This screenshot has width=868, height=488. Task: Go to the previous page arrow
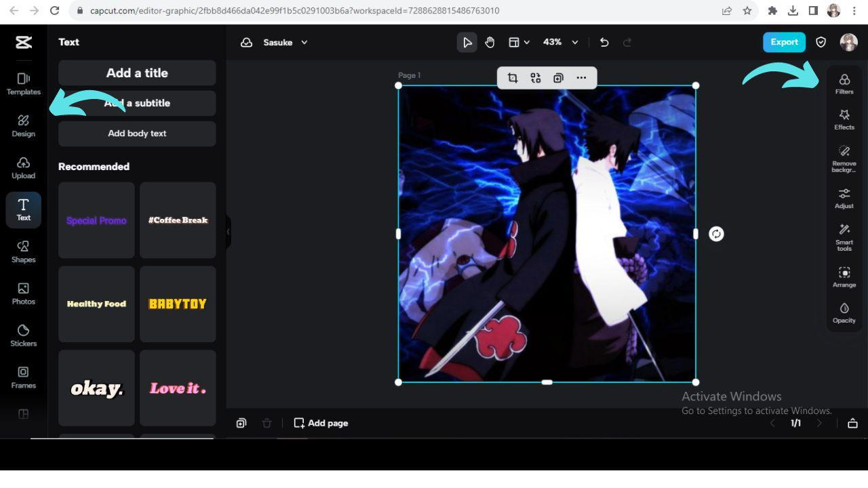pyautogui.click(x=772, y=423)
